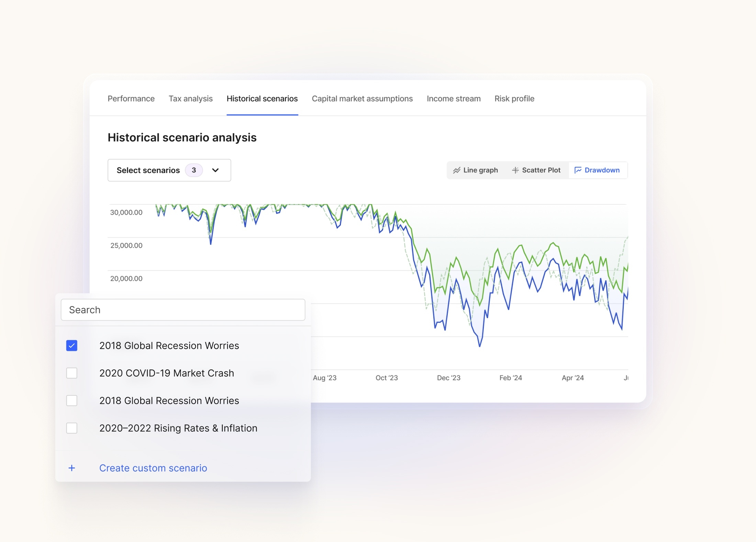Switch to the Risk profile tab
The height and width of the screenshot is (542, 756).
[x=514, y=99]
